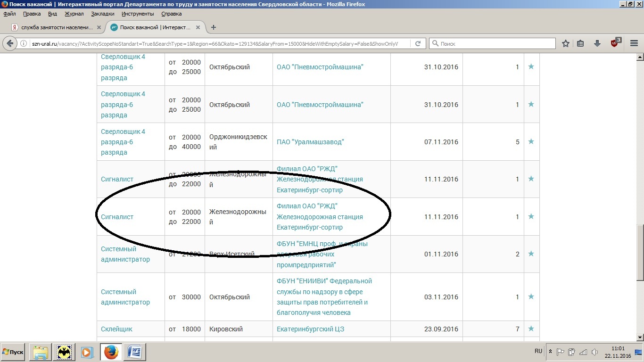This screenshot has height=362, width=644.
Task: Star the ПАО Уралмашзавод vacancy
Action: pos(531,141)
